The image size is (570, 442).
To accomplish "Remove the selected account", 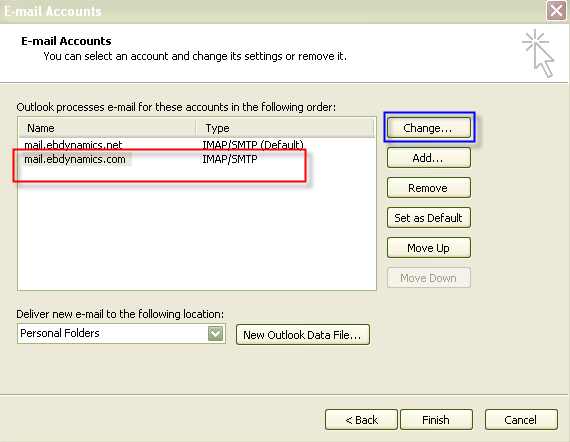I will [429, 188].
